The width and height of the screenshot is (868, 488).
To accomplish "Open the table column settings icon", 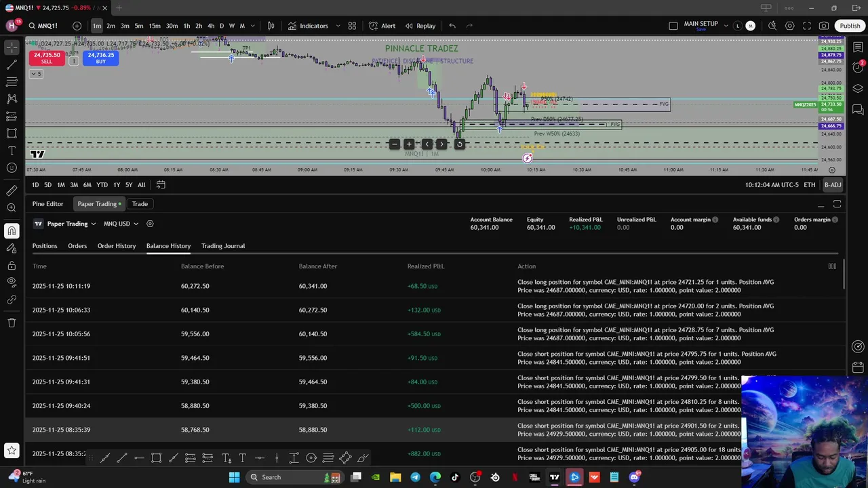I will click(x=832, y=266).
